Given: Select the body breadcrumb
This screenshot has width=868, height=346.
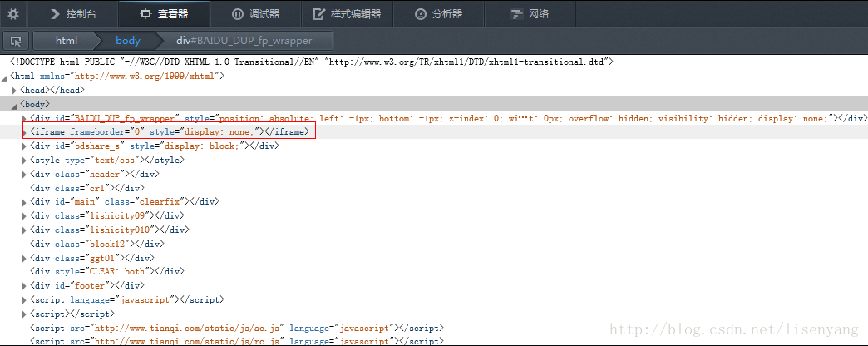Looking at the screenshot, I should coord(128,41).
